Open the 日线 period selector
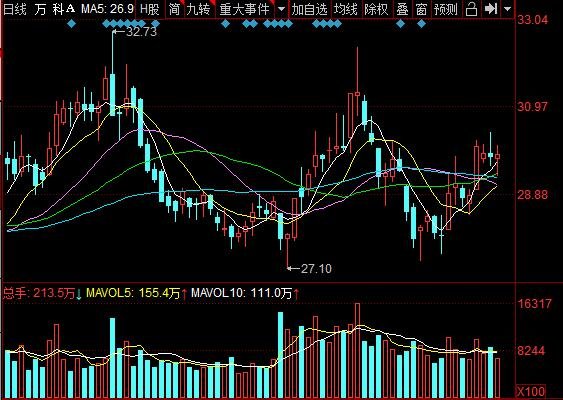 tap(15, 9)
